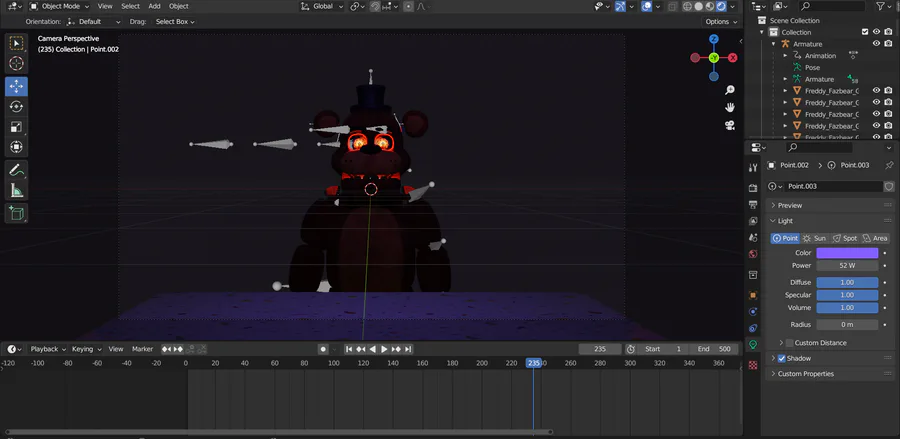This screenshot has width=900, height=439.
Task: Open the Drag Select Box dropdown
Action: pos(175,22)
